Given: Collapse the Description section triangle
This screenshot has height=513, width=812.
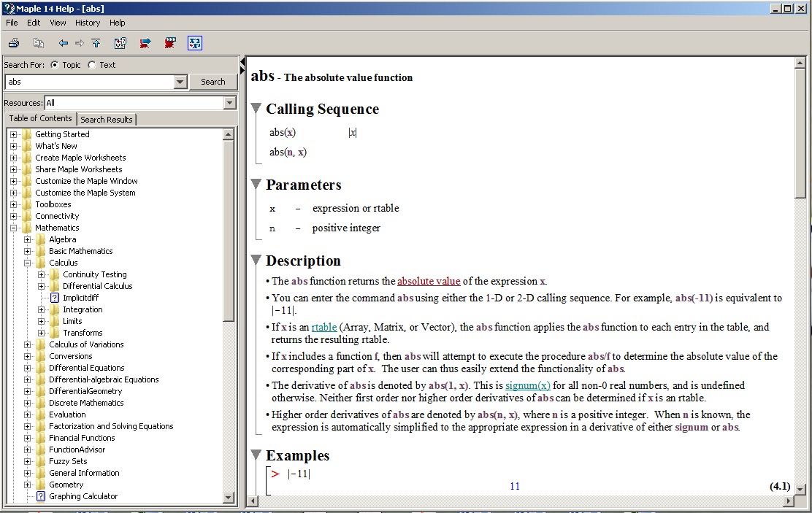Looking at the screenshot, I should click(256, 260).
